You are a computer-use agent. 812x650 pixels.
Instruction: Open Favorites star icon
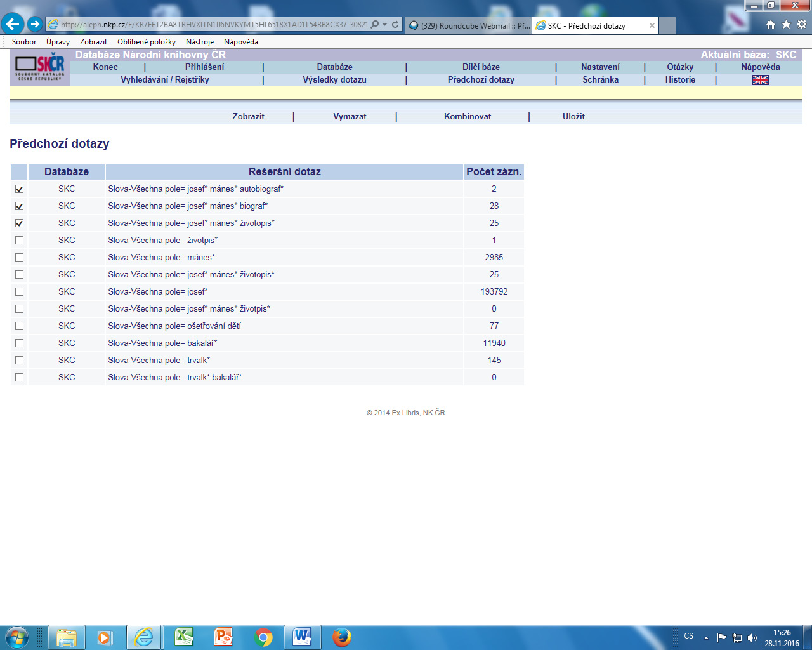[786, 24]
